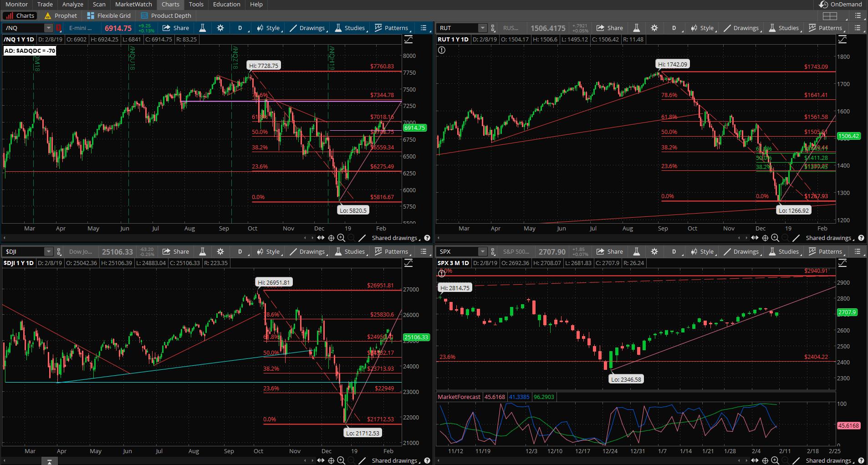Open the list menu icon on SPX toolbar
The height and width of the screenshot is (465, 868).
coord(858,251)
